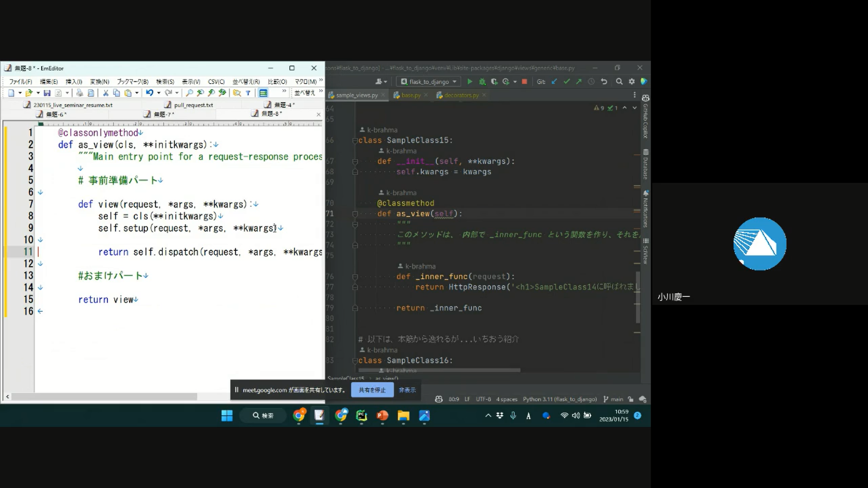Click the Git commit checkmark icon
The width and height of the screenshot is (868, 488).
[566, 82]
